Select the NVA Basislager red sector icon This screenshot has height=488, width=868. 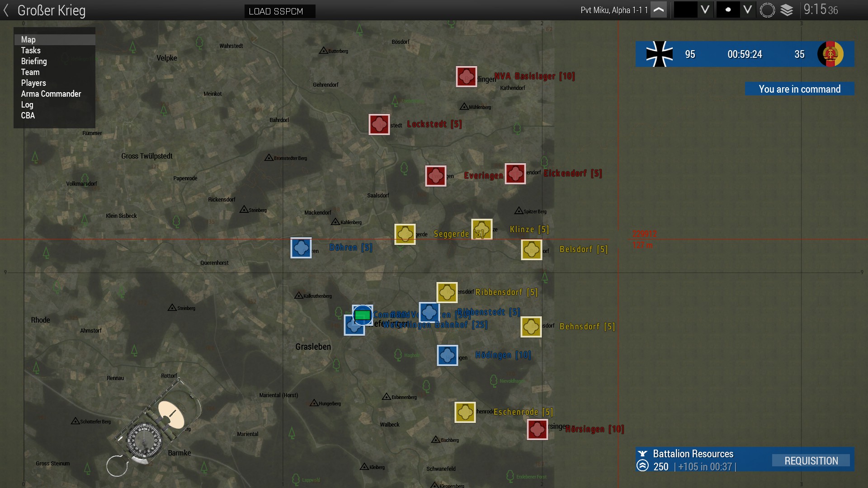pos(466,77)
